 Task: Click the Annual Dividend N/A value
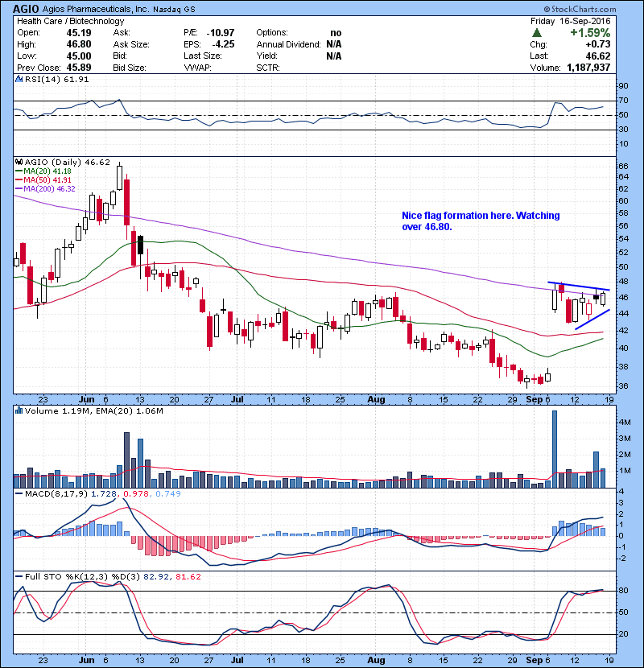[334, 44]
